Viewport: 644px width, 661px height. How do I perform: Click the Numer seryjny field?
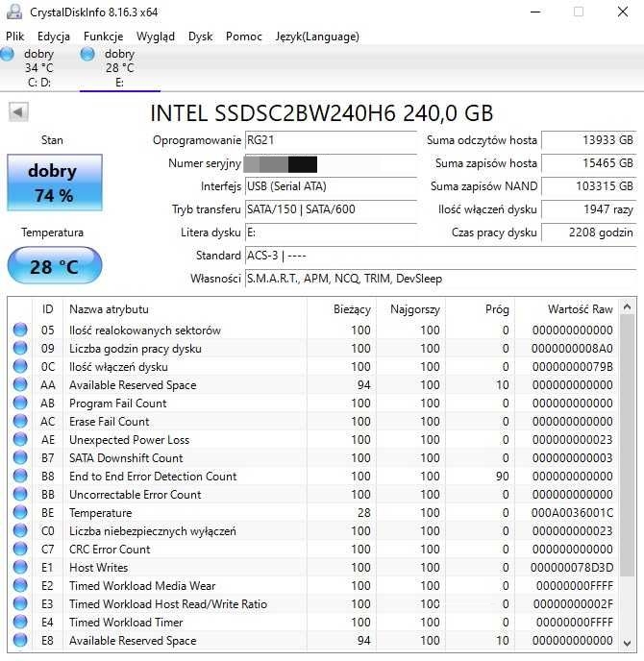[331, 163]
